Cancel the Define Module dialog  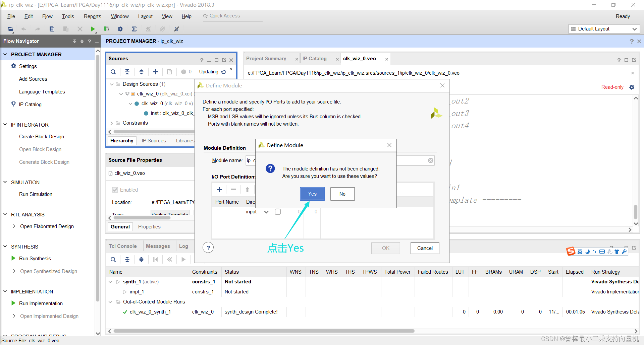click(425, 248)
